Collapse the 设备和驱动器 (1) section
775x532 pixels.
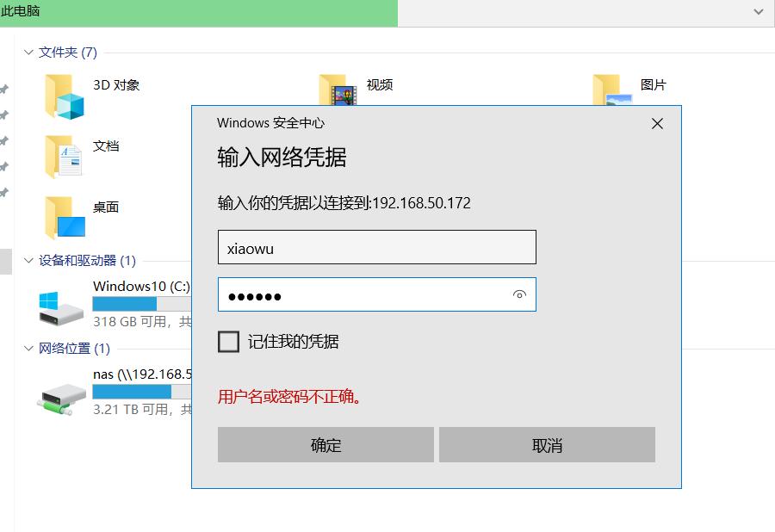coord(29,260)
